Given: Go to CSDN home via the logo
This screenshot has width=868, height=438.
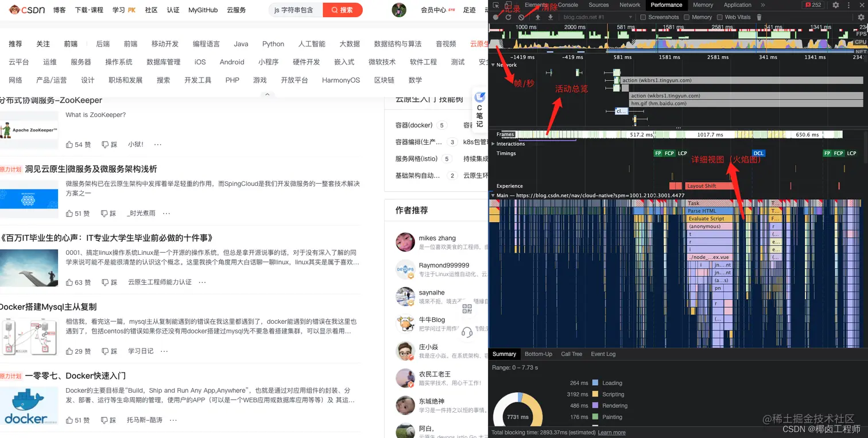Looking at the screenshot, I should pos(26,10).
